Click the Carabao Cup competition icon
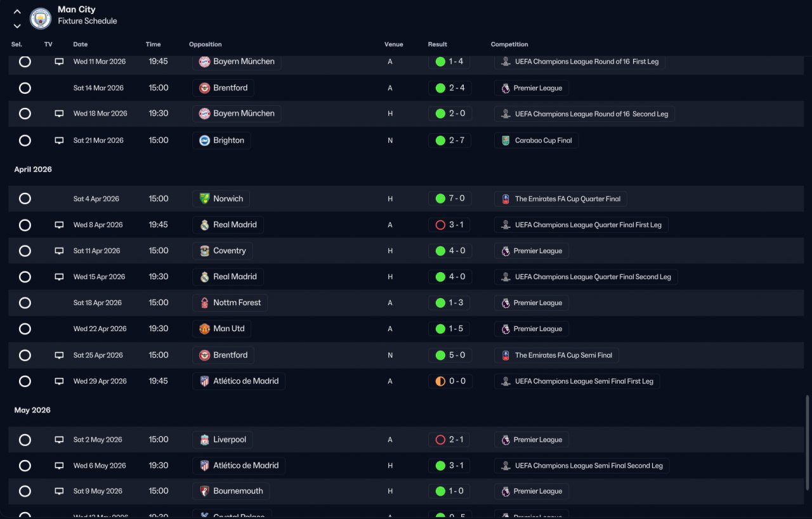 coord(505,140)
